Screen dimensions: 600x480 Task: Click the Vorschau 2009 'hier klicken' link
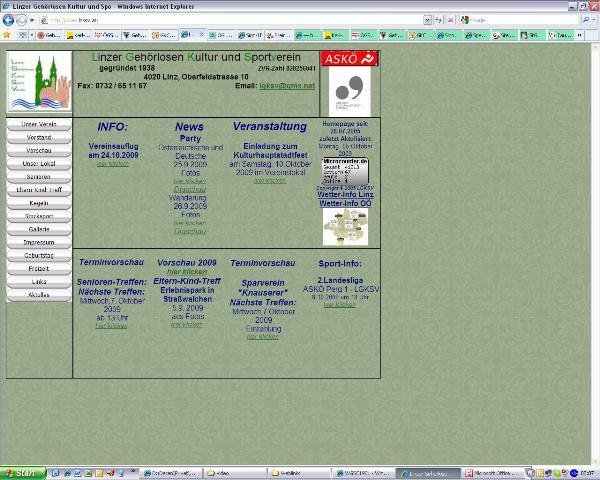187,271
